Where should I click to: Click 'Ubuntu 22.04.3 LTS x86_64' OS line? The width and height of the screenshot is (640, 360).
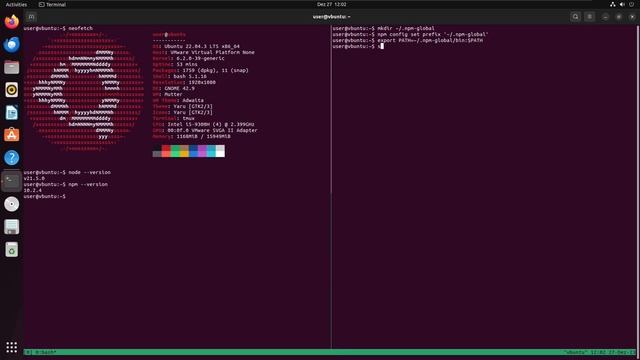pyautogui.click(x=196, y=46)
